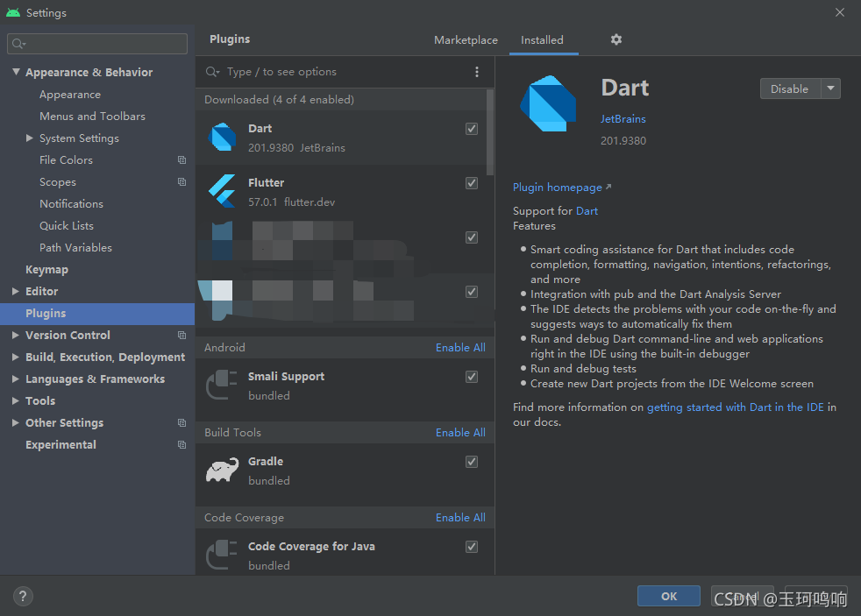Switch to the Marketplace tab
The width and height of the screenshot is (861, 616).
[466, 40]
